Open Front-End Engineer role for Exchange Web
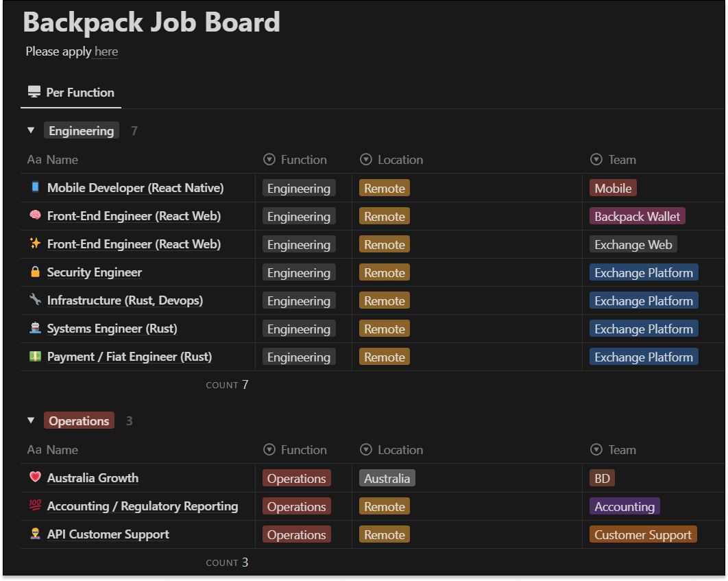This screenshot has height=581, width=728. [134, 244]
